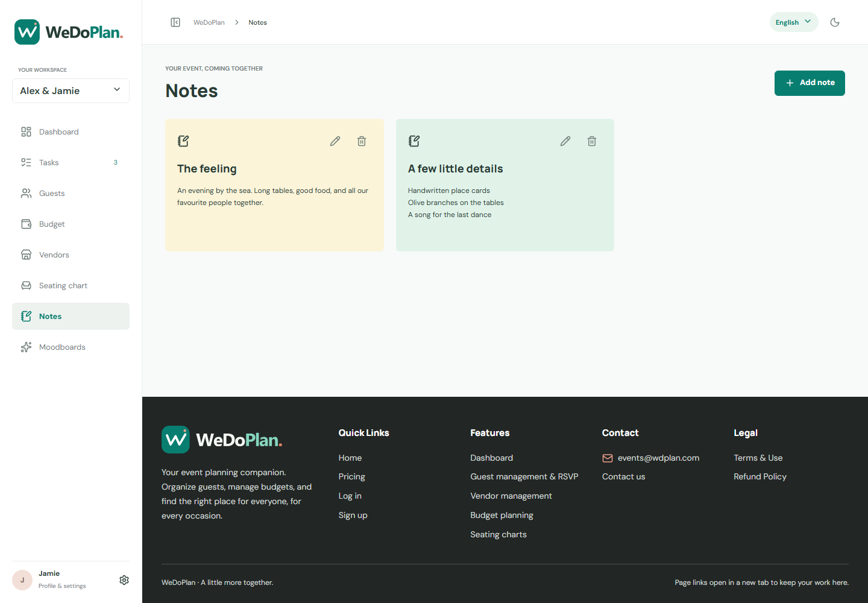Image resolution: width=868 pixels, height=603 pixels.
Task: Expand the Alex & Jamie workspace selector
Action: 71,90
